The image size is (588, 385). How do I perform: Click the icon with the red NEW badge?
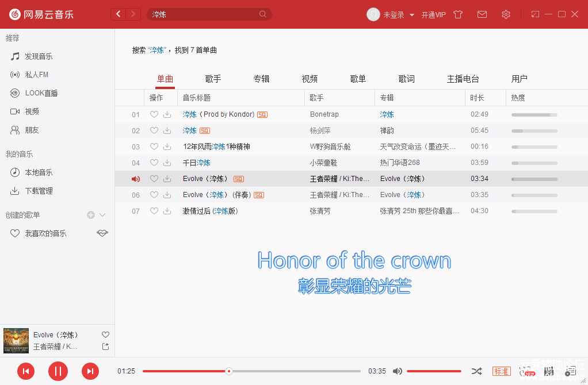pyautogui.click(x=527, y=372)
